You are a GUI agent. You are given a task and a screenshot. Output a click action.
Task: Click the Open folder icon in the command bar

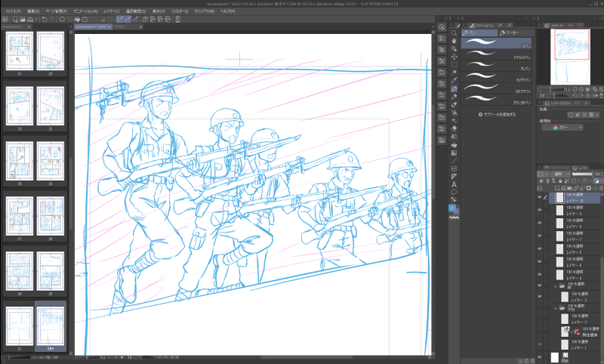(23, 20)
